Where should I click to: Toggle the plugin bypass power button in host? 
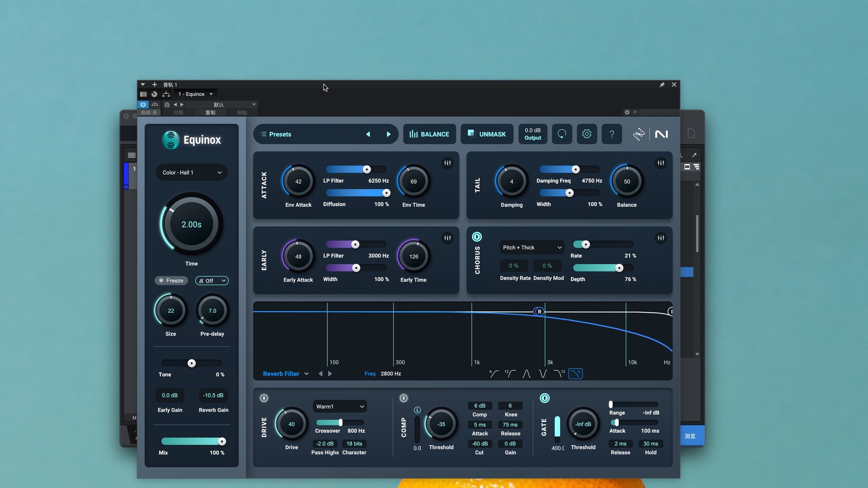(143, 105)
